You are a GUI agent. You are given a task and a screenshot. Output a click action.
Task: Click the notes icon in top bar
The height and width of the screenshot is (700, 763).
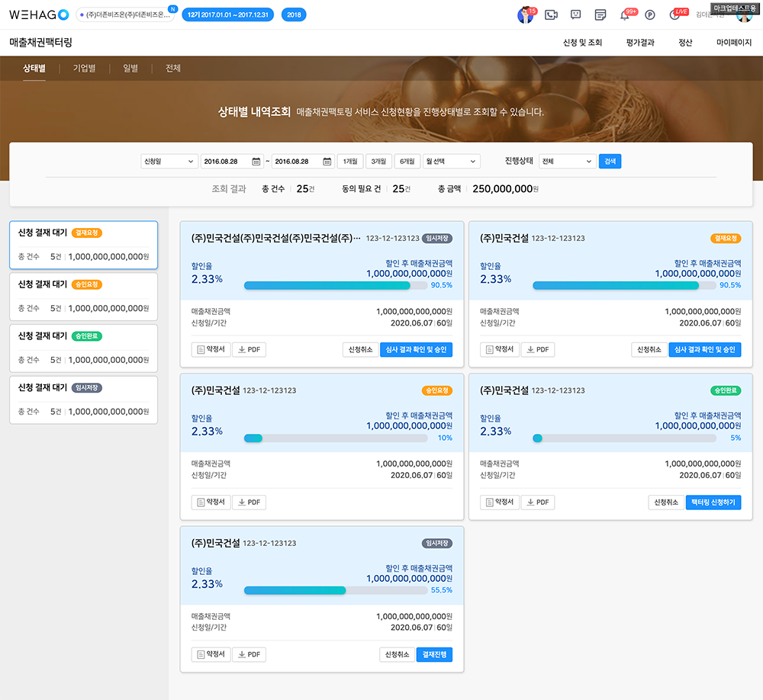coord(600,14)
